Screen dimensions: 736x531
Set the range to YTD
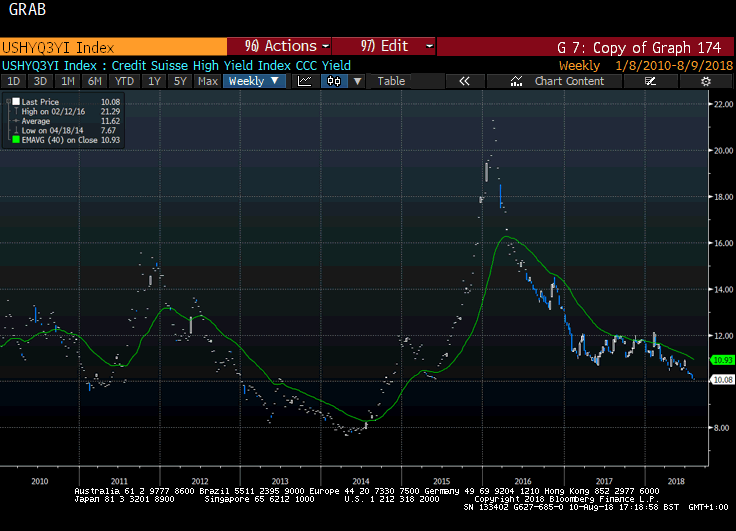pyautogui.click(x=124, y=81)
